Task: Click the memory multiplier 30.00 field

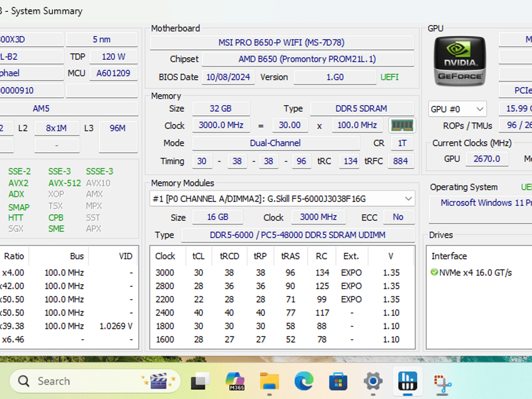Action: [x=290, y=125]
